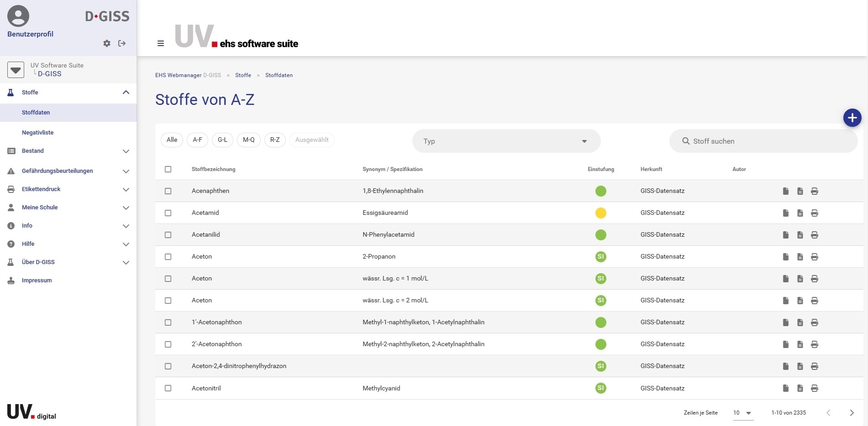This screenshot has height=426, width=868.
Task: Click the user profile avatar icon
Action: [x=18, y=16]
